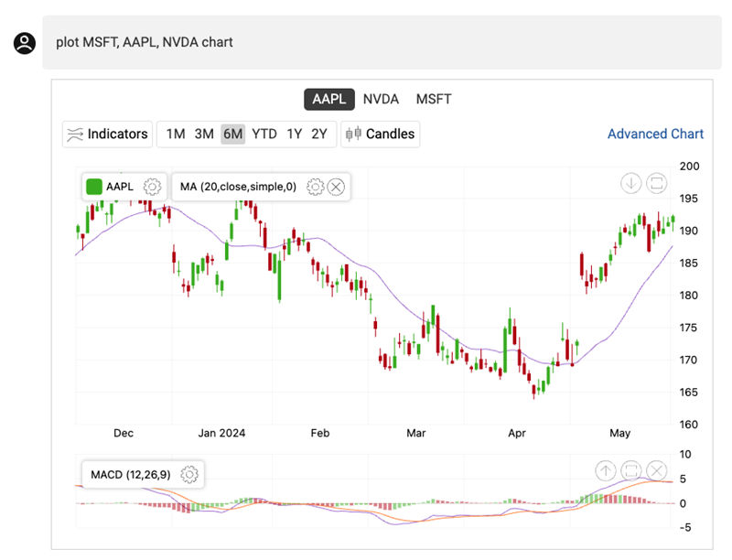Select the AAPL tab

(328, 99)
